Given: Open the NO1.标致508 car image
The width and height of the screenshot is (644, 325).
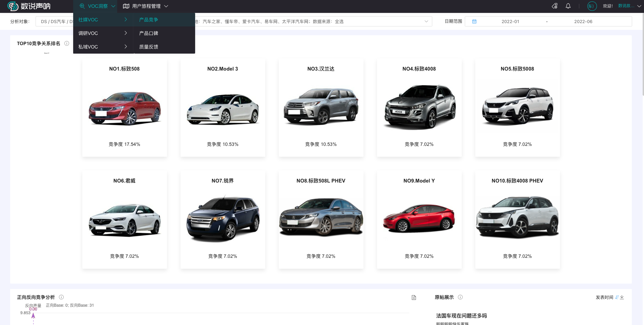Looking at the screenshot, I should [125, 108].
